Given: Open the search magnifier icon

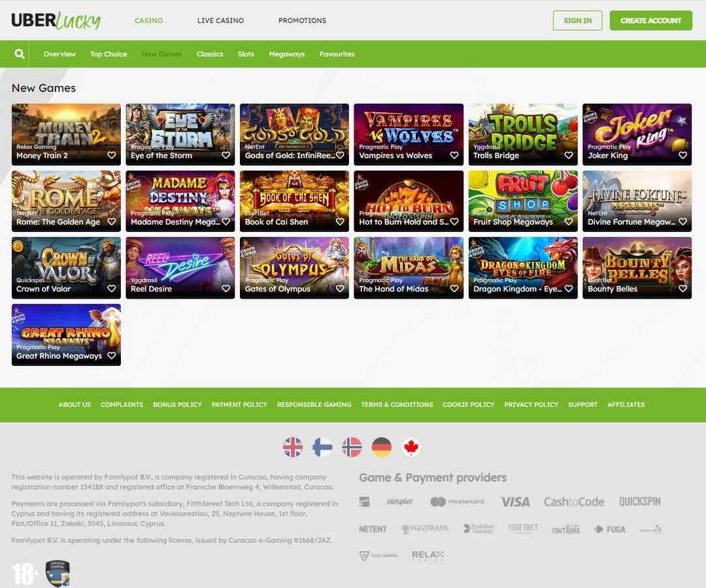Looking at the screenshot, I should point(19,54).
